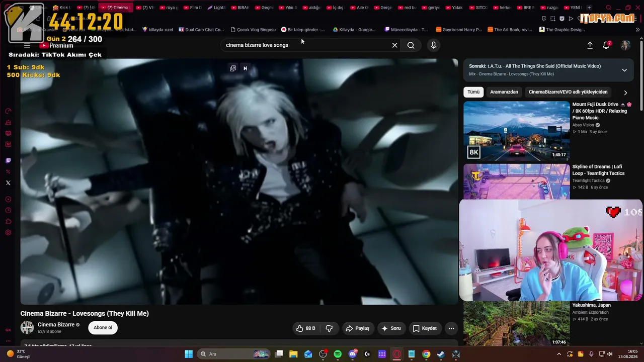
Task: Open the Windows Start menu
Action: click(189, 354)
